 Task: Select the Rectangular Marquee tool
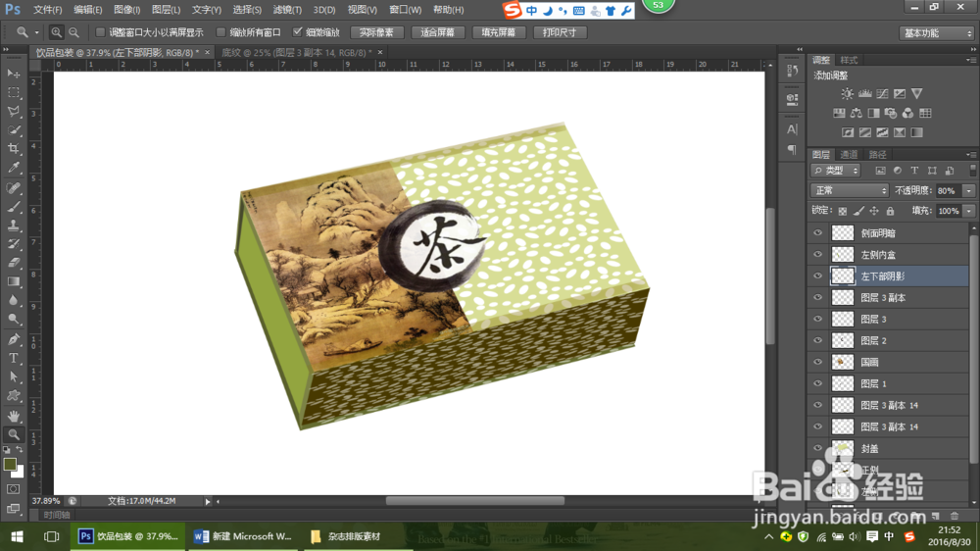click(x=13, y=92)
